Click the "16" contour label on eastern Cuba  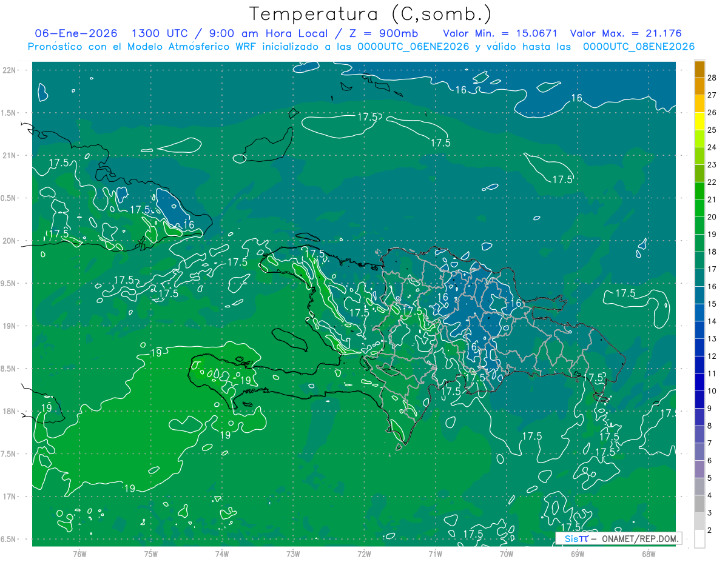click(189, 224)
